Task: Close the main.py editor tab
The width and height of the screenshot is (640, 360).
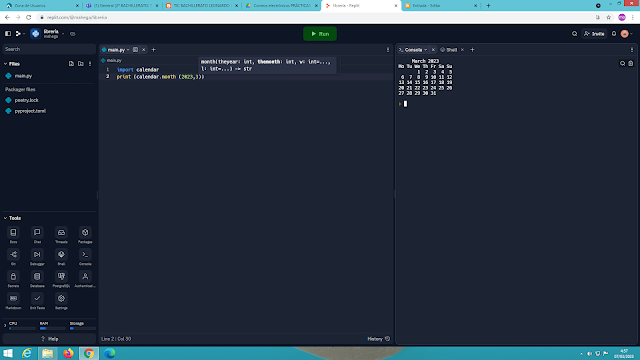Action: (144, 50)
